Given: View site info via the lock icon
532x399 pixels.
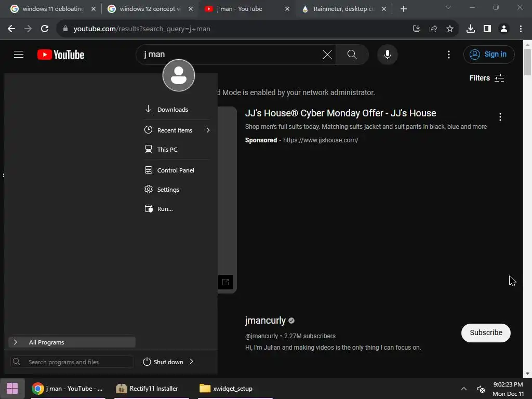Looking at the screenshot, I should tap(65, 29).
